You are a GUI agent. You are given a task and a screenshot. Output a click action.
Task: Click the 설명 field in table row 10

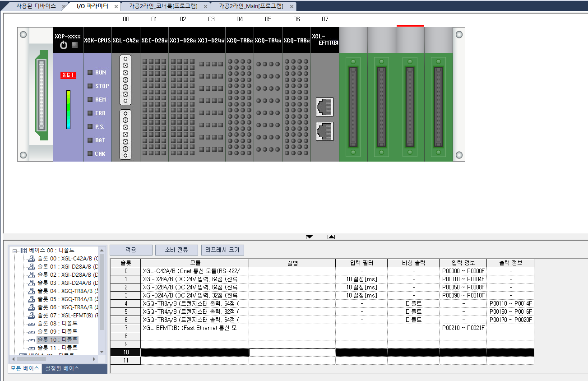292,352
